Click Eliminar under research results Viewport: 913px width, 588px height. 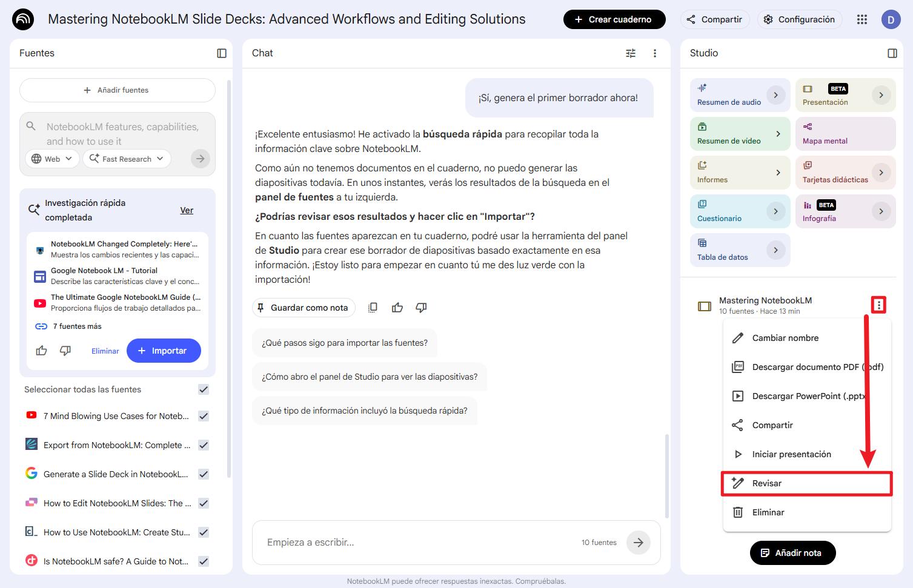(x=105, y=351)
